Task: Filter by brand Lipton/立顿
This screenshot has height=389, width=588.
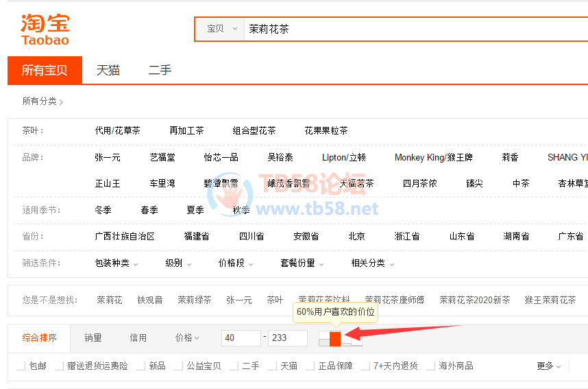Action: click(344, 157)
